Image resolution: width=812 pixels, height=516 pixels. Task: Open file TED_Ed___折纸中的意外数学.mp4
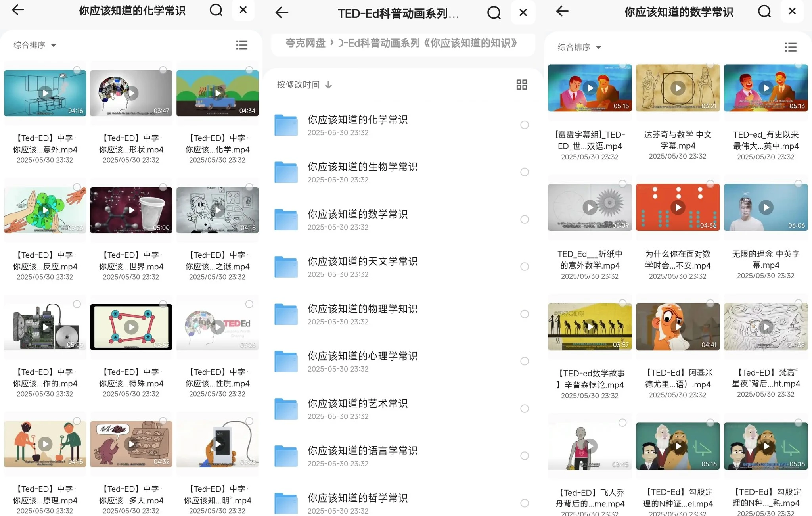(x=590, y=260)
